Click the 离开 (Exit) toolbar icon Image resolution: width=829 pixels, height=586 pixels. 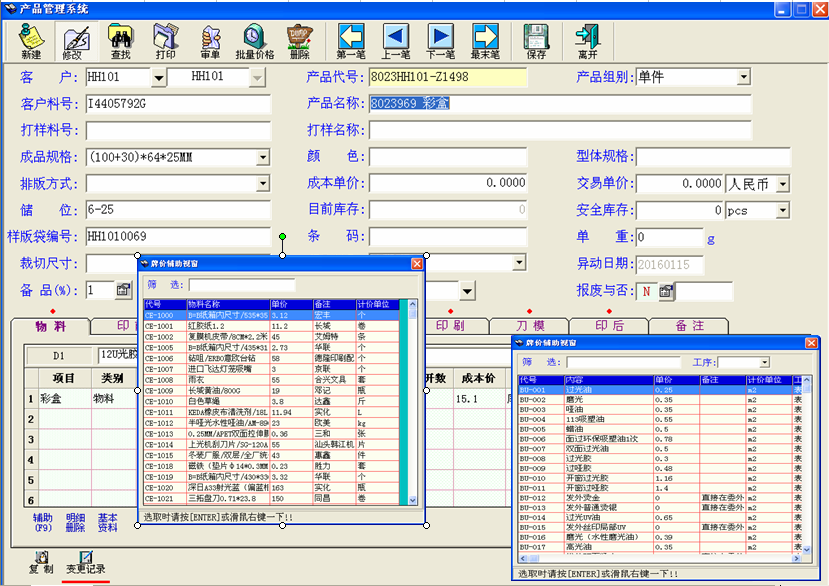point(587,41)
